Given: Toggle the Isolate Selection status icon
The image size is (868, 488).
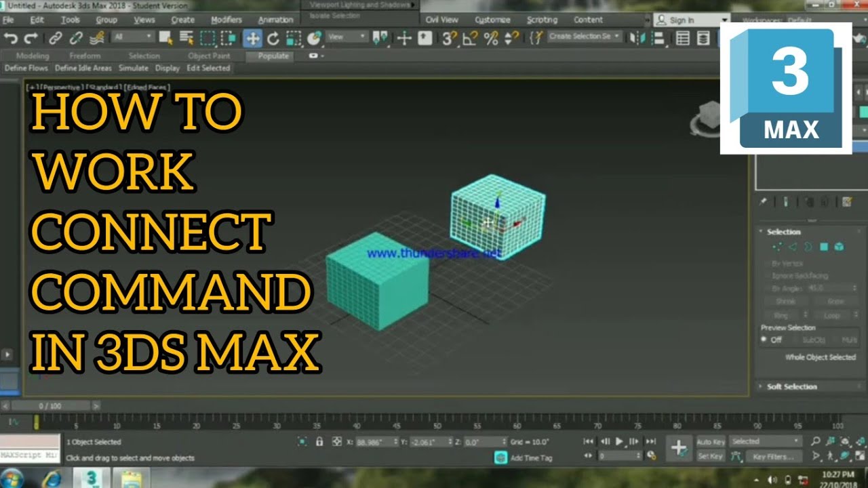Looking at the screenshot, I should 302,441.
